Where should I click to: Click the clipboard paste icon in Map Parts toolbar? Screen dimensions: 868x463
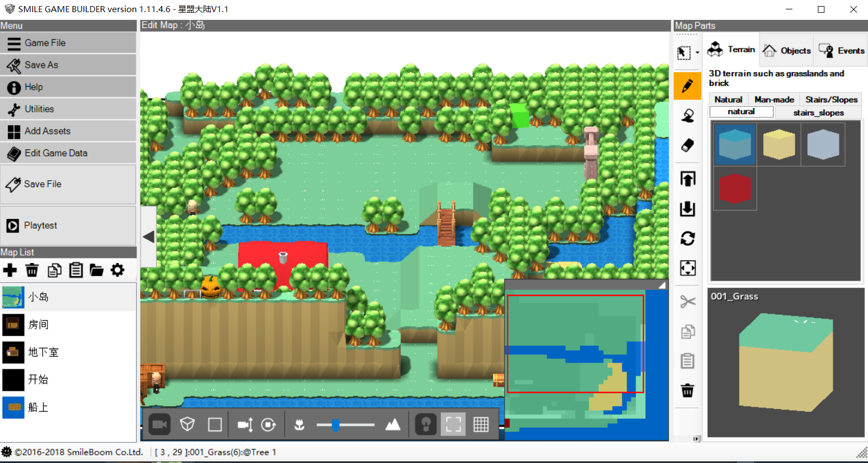pos(687,361)
